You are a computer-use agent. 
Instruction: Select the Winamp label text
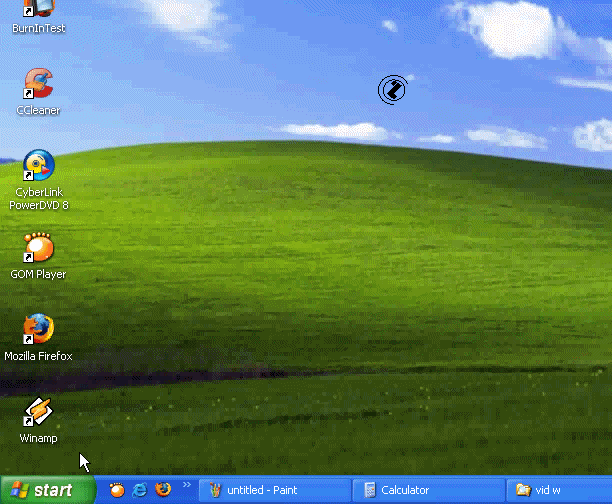38,438
